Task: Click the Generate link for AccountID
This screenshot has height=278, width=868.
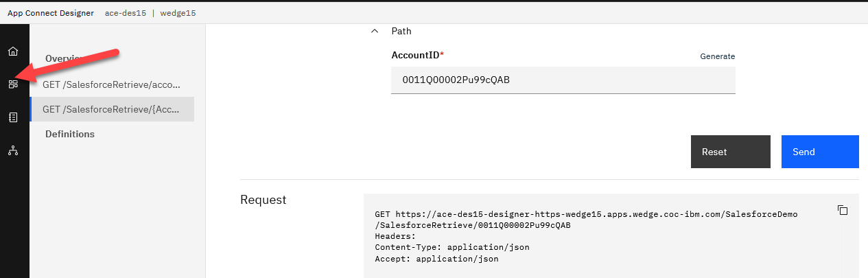Action: coord(717,56)
